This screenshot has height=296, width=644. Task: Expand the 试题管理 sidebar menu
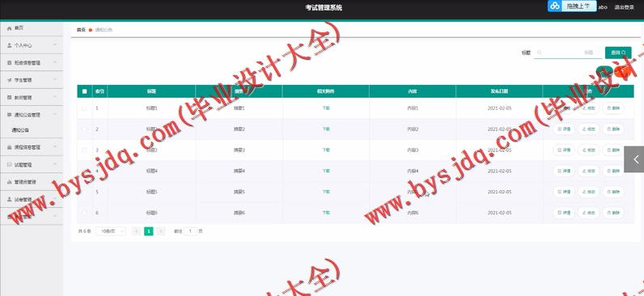point(32,165)
